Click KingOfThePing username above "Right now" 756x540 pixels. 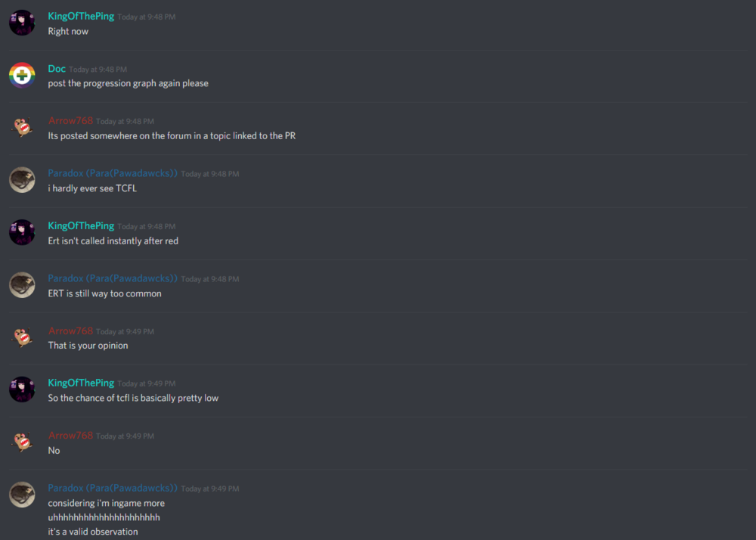pyautogui.click(x=81, y=16)
